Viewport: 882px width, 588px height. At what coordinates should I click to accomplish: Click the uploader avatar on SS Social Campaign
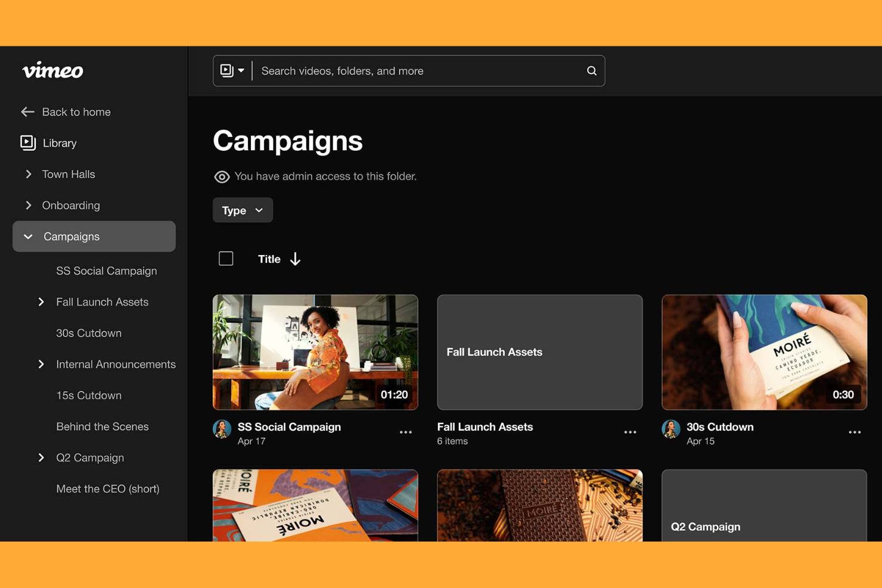pyautogui.click(x=222, y=429)
